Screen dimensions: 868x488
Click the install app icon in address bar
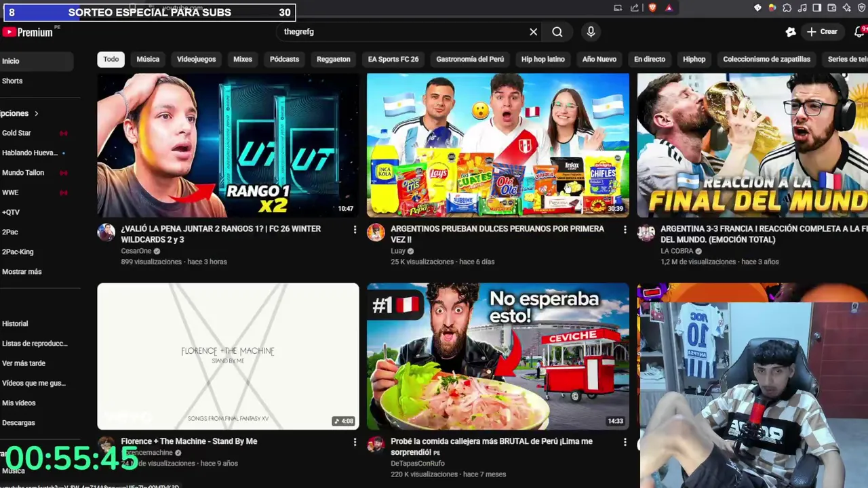coord(618,7)
